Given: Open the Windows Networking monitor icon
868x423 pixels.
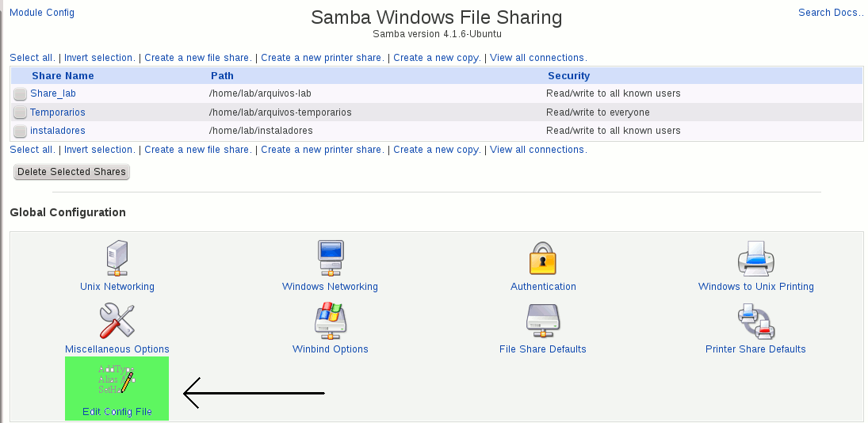Looking at the screenshot, I should [x=331, y=257].
